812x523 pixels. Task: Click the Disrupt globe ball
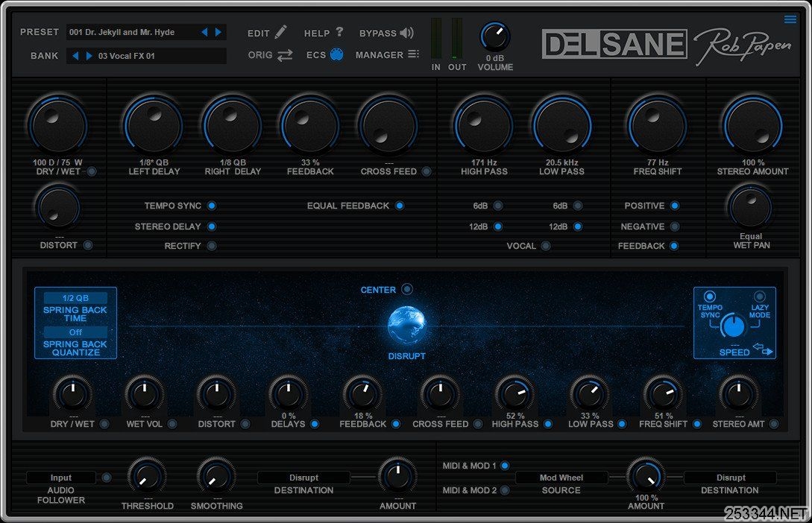tap(407, 326)
